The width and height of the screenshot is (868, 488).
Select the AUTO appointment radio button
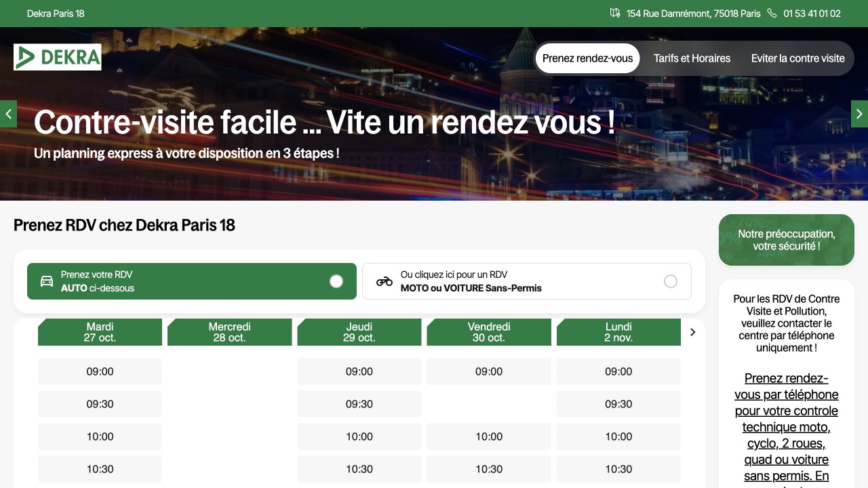coord(336,281)
